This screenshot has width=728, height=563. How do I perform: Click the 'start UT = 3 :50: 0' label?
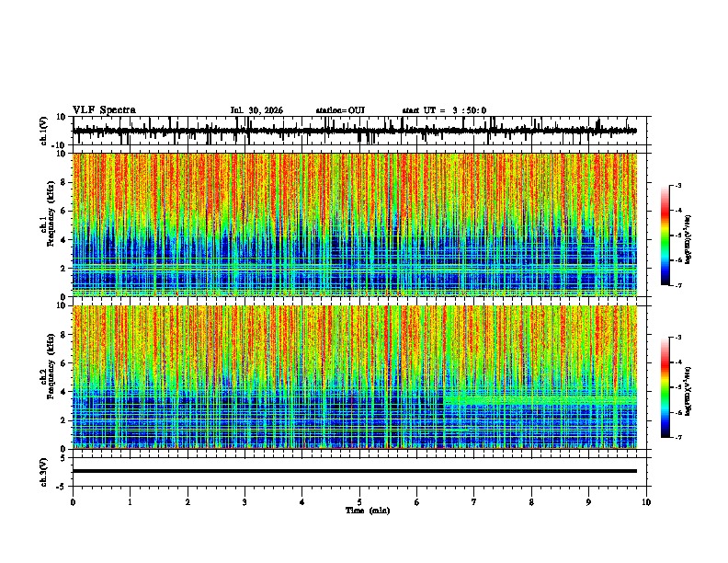pos(444,110)
